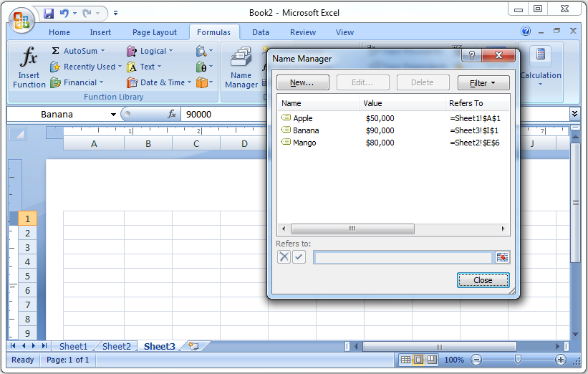Go to the Review tab

pyautogui.click(x=303, y=33)
